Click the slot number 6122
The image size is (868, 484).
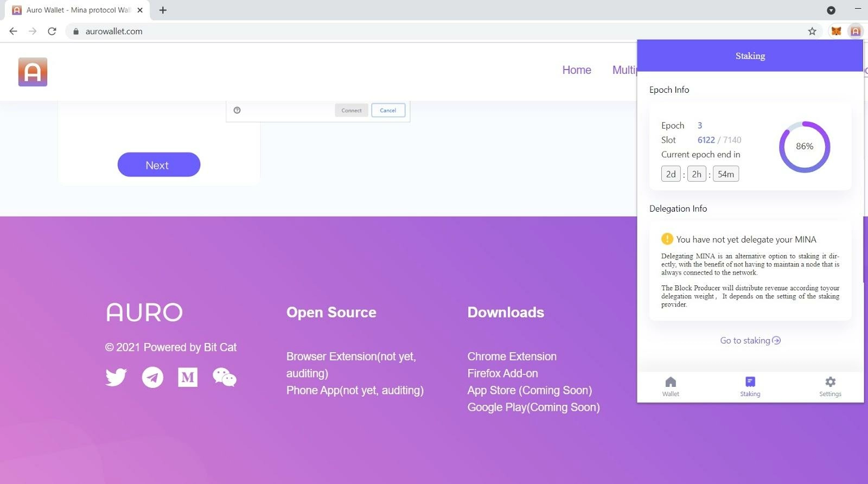pyautogui.click(x=706, y=140)
